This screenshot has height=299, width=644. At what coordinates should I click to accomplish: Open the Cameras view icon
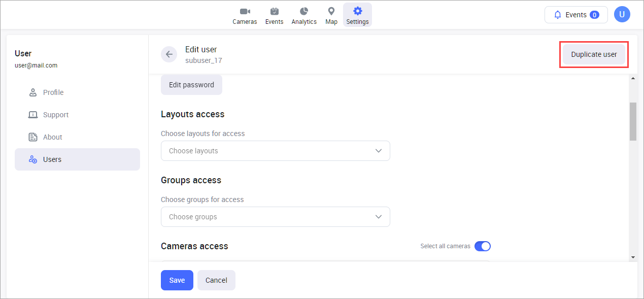245,12
